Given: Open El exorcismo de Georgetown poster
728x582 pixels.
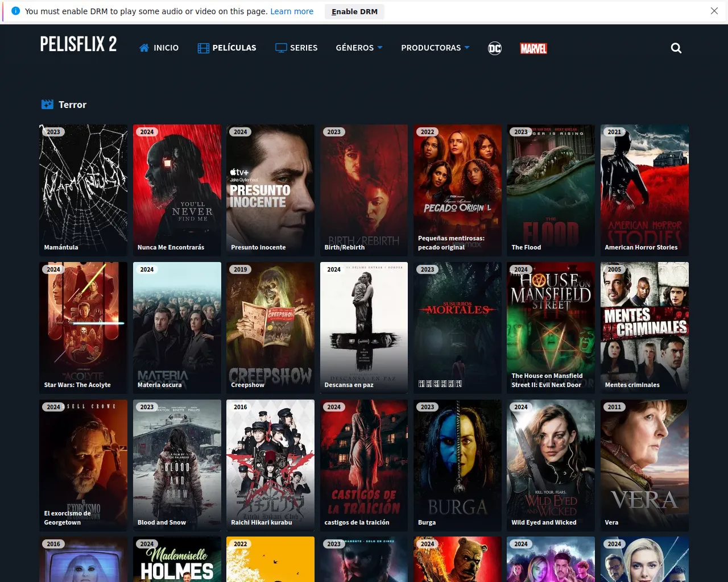Looking at the screenshot, I should (83, 465).
